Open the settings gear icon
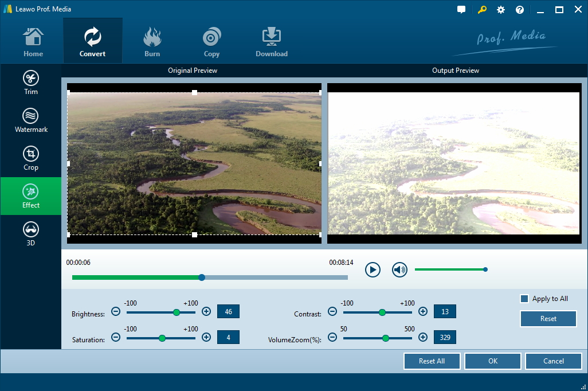 click(501, 10)
